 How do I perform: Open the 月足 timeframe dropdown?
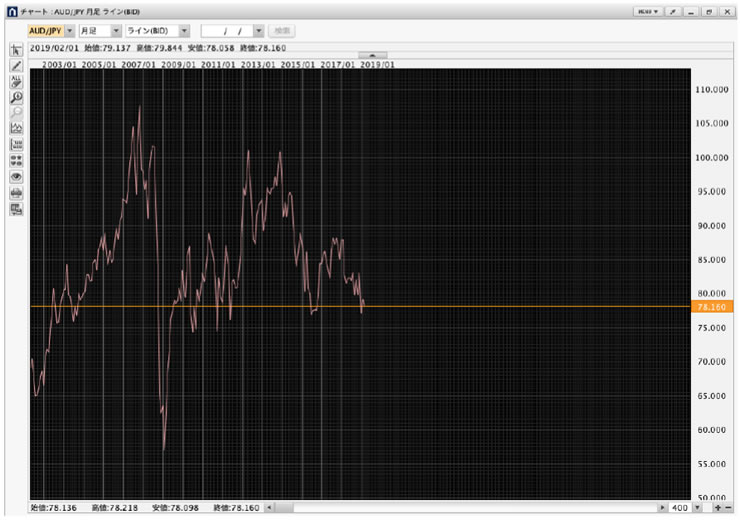coord(116,31)
